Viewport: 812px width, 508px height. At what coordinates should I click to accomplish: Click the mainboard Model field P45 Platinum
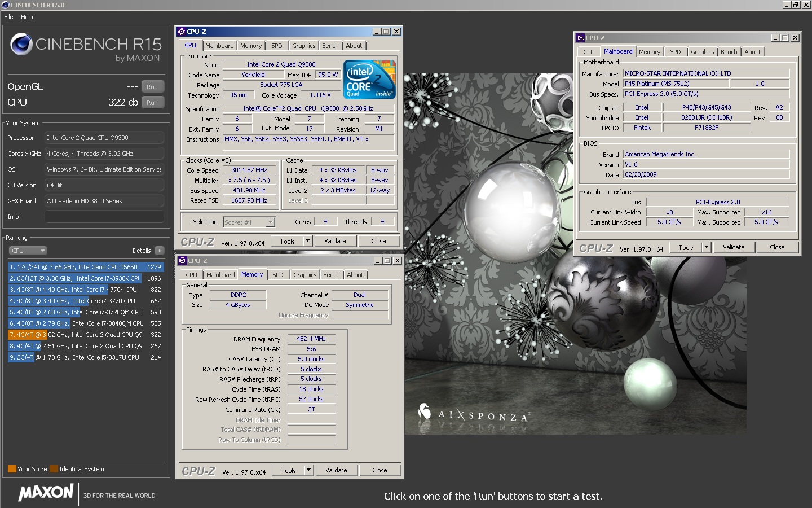(676, 84)
